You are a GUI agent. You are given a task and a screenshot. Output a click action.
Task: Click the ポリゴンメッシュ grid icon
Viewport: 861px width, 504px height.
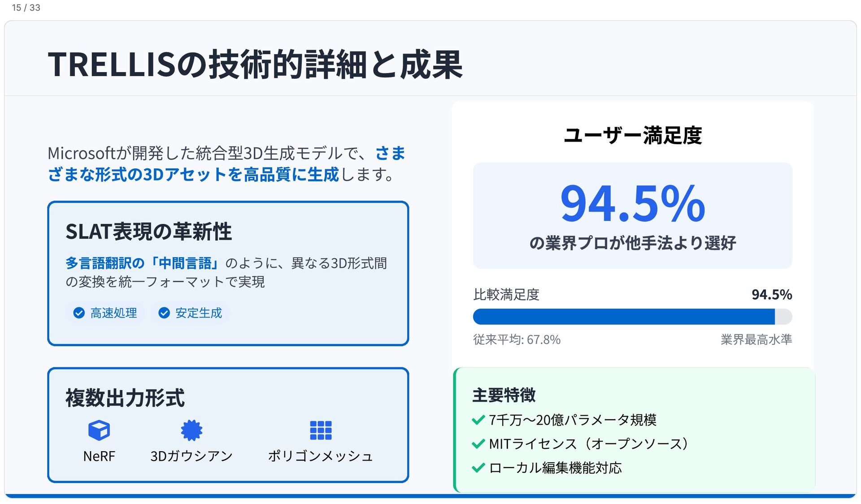[x=321, y=431]
